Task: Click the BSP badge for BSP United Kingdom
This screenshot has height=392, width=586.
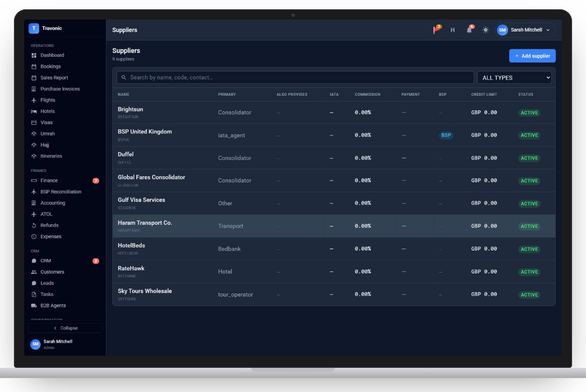Action: click(x=446, y=135)
